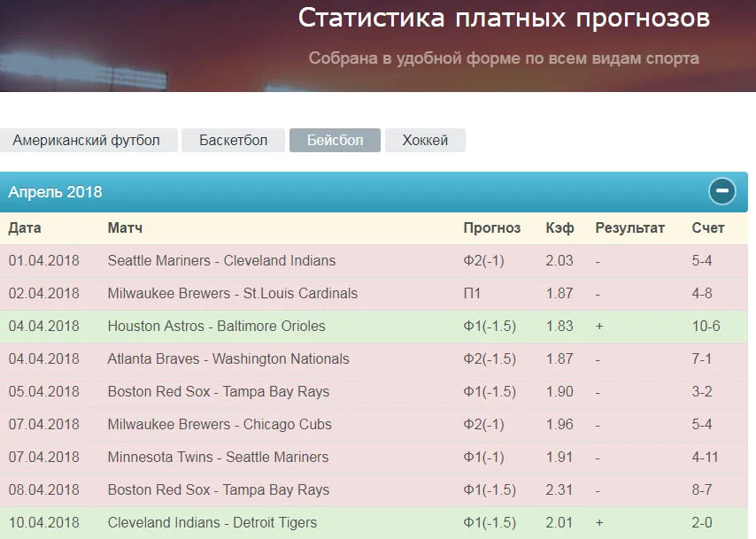Click Ф2(-1.5) forecast for Atlanta Braves

pyautogui.click(x=490, y=358)
